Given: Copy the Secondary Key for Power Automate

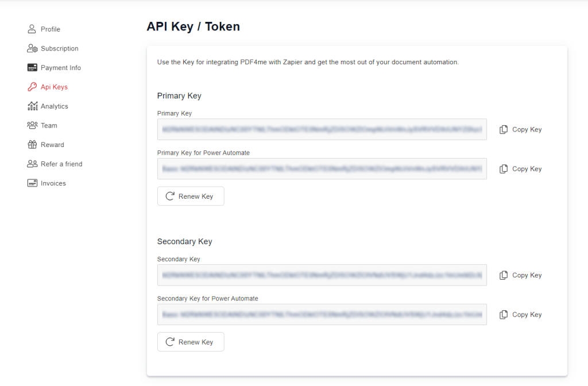Looking at the screenshot, I should click(x=520, y=315).
